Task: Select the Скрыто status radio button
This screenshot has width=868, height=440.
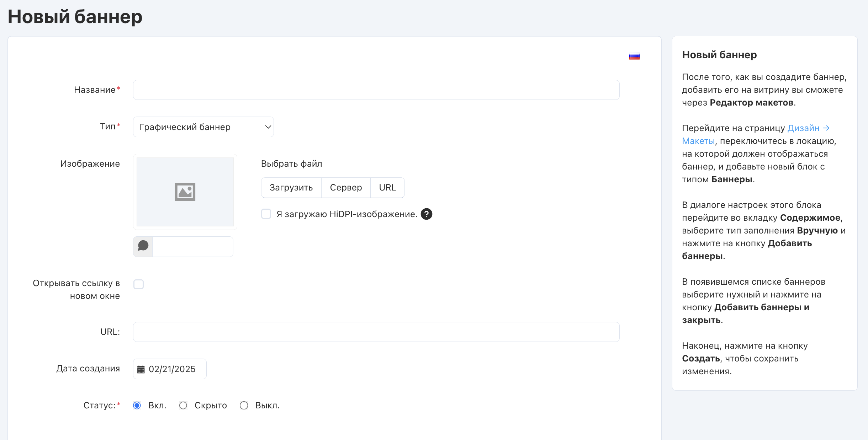Action: tap(183, 405)
